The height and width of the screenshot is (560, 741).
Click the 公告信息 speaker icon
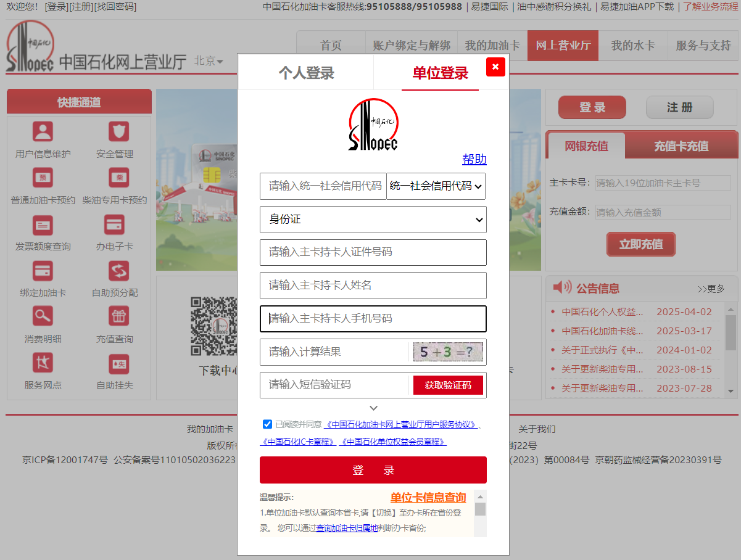tap(562, 287)
